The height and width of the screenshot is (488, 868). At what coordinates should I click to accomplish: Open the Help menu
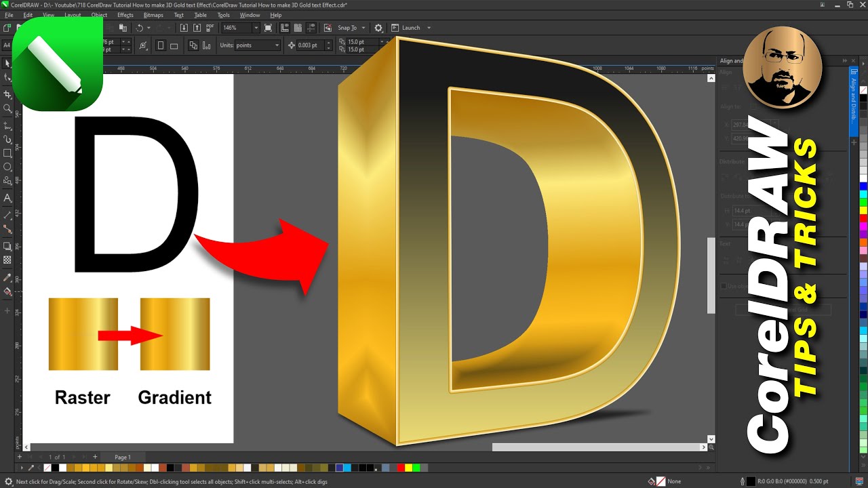pyautogui.click(x=276, y=15)
